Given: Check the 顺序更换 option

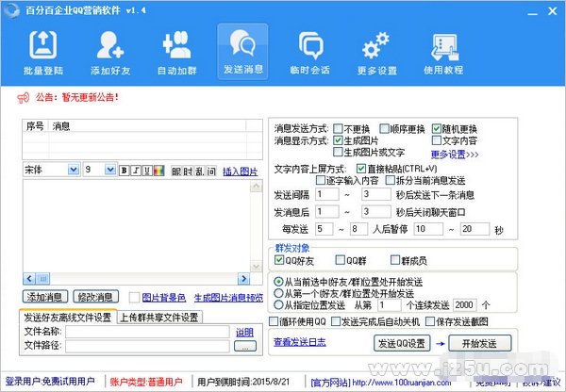Looking at the screenshot, I should tap(384, 128).
